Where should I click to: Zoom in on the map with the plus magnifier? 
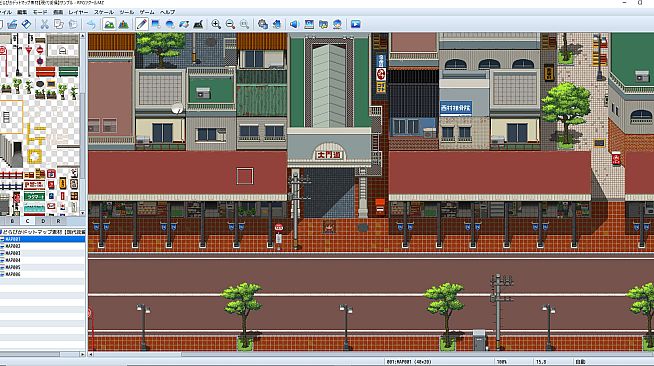(216, 24)
